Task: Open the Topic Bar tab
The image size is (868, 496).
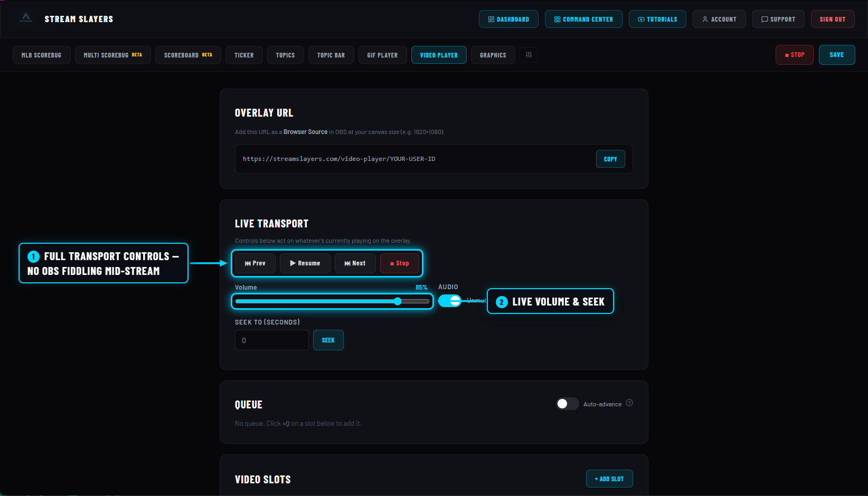Action: tap(331, 55)
